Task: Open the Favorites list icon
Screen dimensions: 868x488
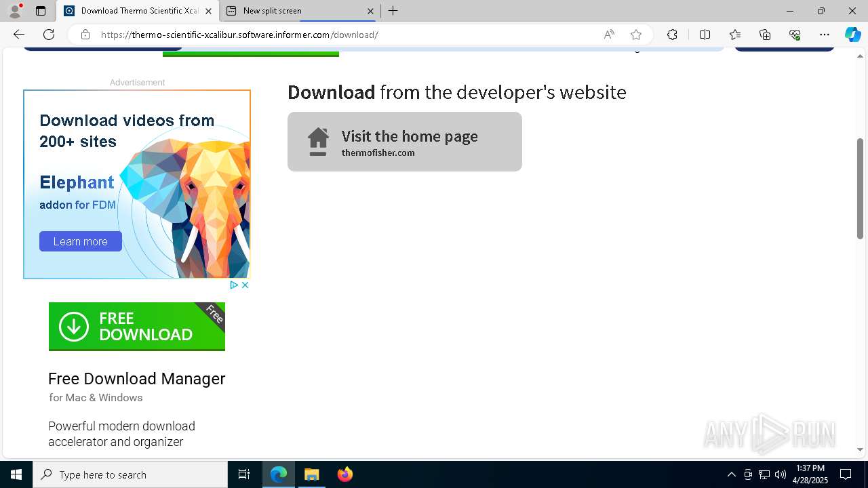Action: pyautogui.click(x=735, y=35)
